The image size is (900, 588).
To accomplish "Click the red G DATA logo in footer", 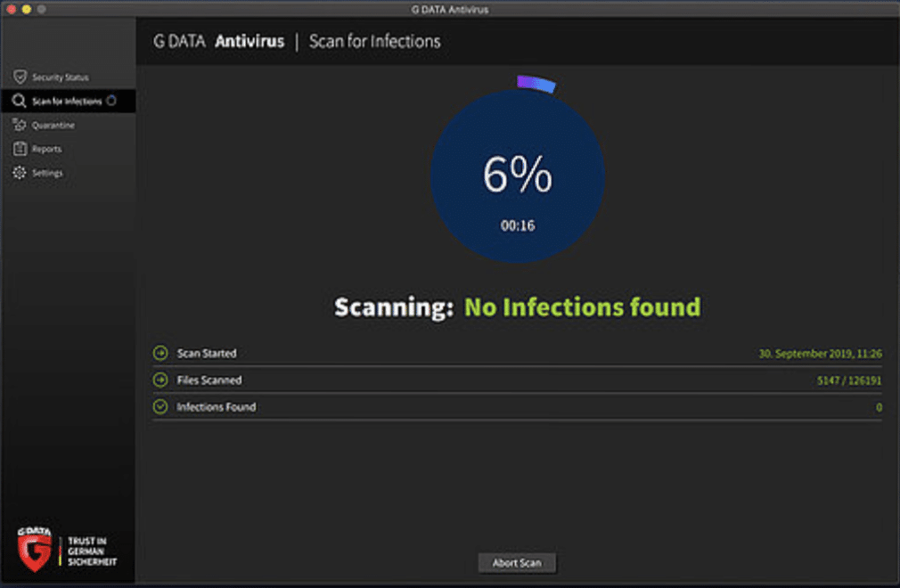I will (x=34, y=549).
